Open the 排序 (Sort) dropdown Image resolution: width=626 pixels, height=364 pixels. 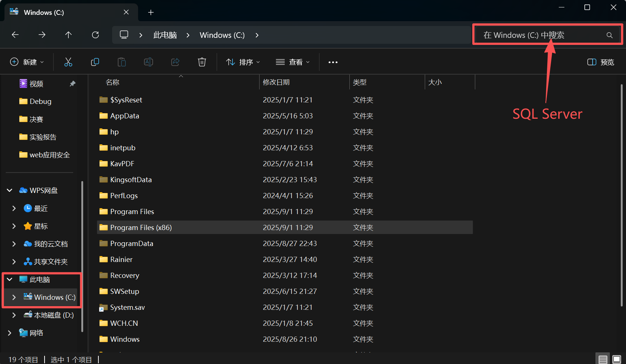[242, 62]
